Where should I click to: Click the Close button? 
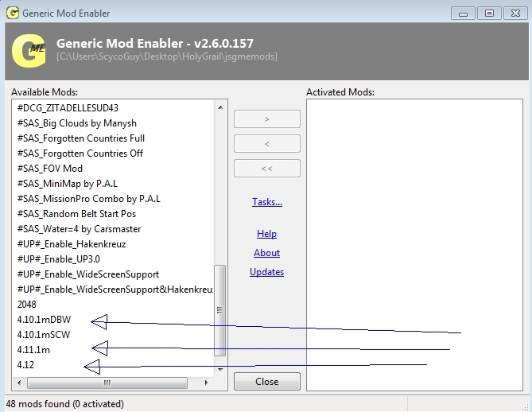tap(266, 382)
